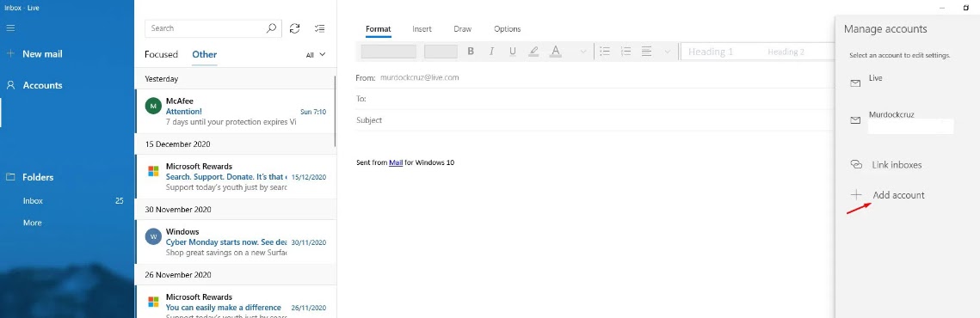
Task: Apply bulleted list
Action: pyautogui.click(x=604, y=52)
